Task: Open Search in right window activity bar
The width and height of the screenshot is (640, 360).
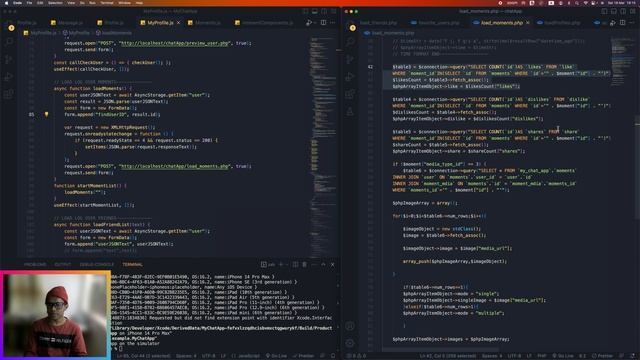Action: click(x=350, y=41)
